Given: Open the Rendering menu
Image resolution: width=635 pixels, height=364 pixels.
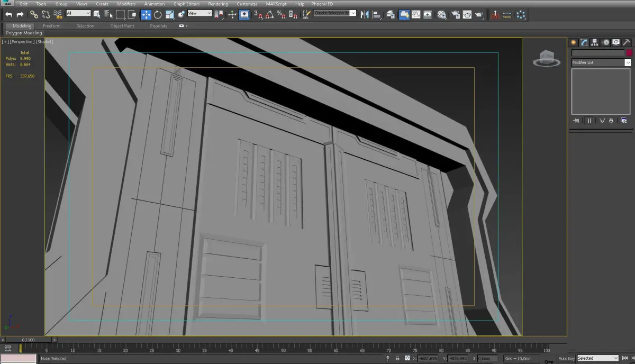Looking at the screenshot, I should coord(218,4).
